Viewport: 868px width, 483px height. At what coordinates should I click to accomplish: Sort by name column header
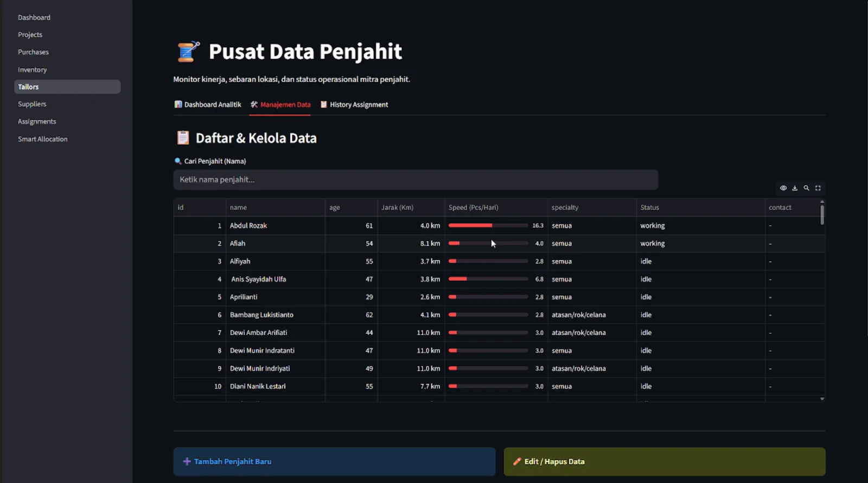(x=276, y=207)
